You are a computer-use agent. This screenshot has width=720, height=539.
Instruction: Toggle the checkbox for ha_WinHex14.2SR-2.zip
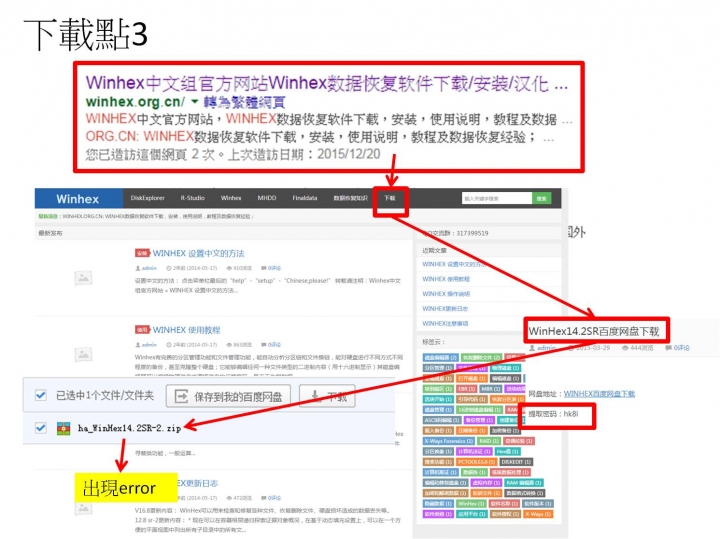pyautogui.click(x=41, y=428)
